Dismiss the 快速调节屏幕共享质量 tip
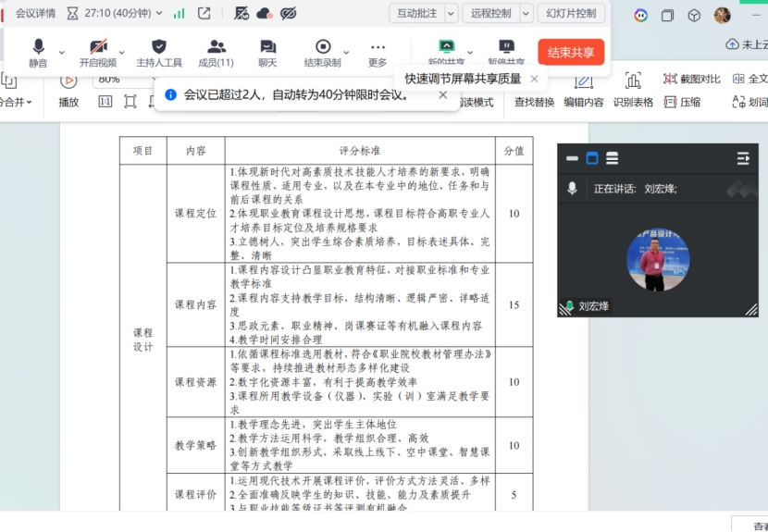Image resolution: width=768 pixels, height=532 pixels. (535, 79)
